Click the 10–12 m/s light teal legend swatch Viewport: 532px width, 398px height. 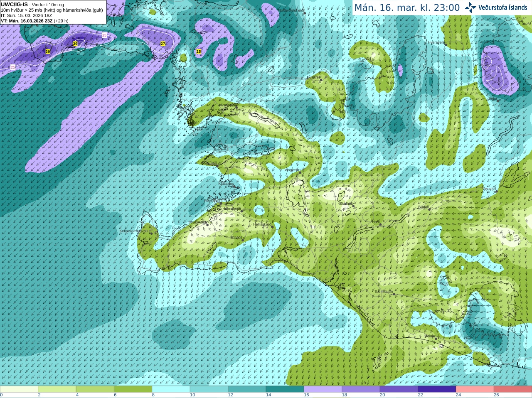click(x=209, y=389)
